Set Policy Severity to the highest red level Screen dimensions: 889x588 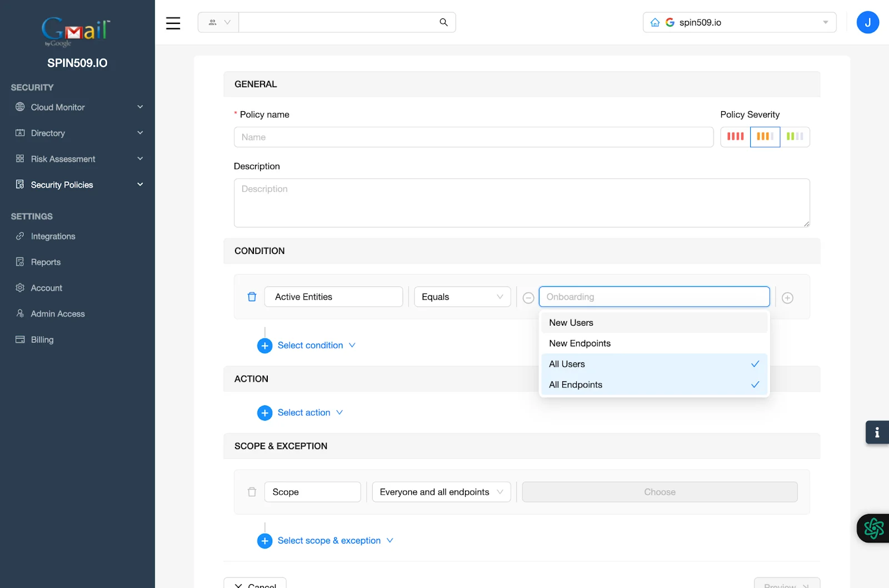pos(735,136)
